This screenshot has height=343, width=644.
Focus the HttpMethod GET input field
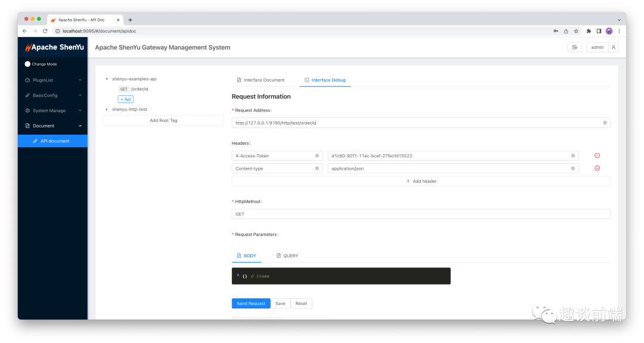click(x=420, y=214)
